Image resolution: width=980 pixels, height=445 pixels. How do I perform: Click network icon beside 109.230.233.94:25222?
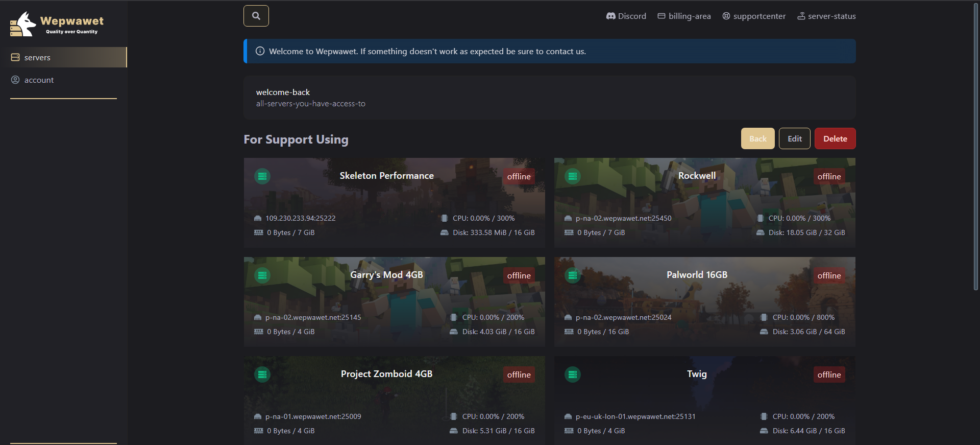tap(258, 218)
